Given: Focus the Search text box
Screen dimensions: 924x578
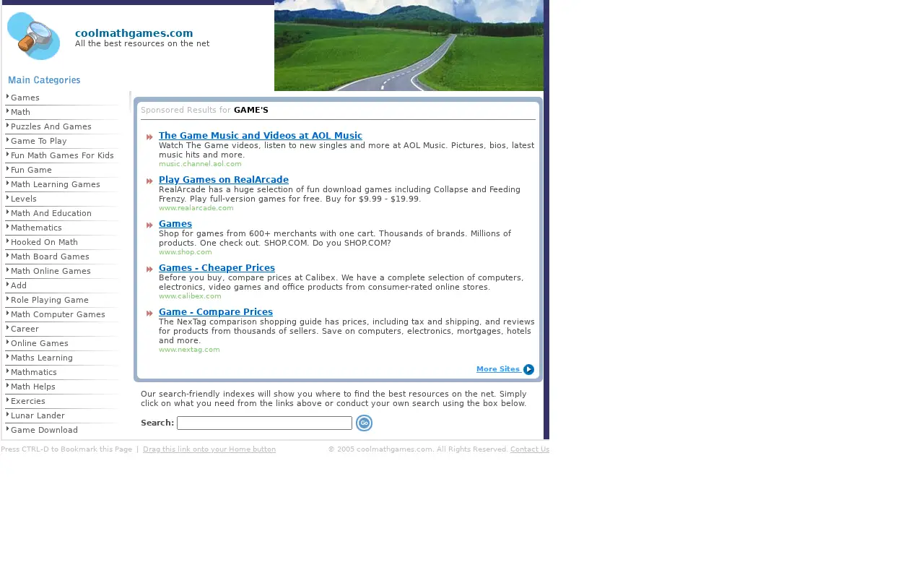Looking at the screenshot, I should point(264,423).
